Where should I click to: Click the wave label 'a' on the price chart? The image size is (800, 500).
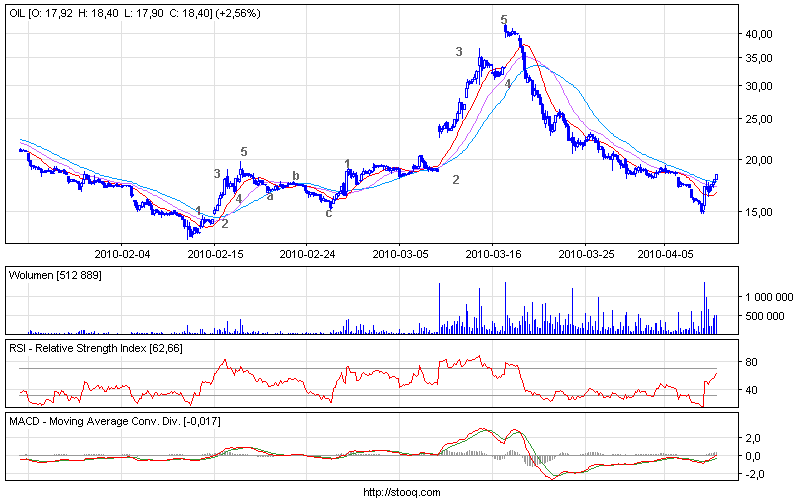coord(270,196)
